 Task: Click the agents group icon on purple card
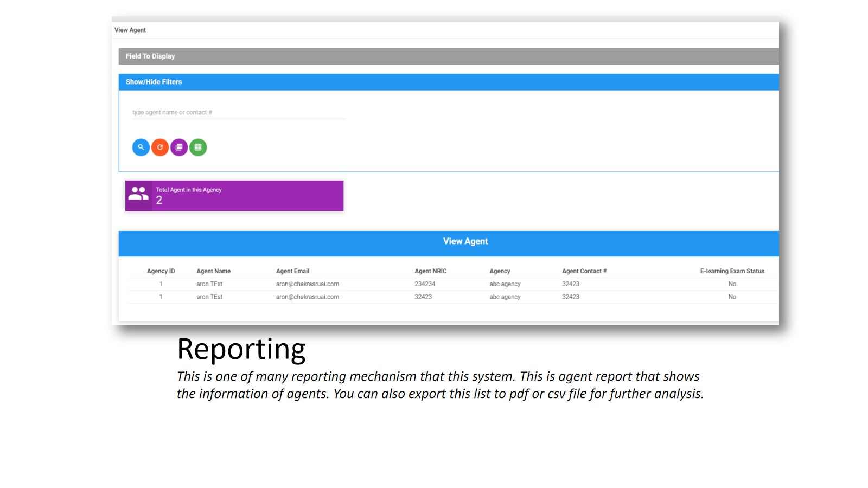[x=138, y=194]
